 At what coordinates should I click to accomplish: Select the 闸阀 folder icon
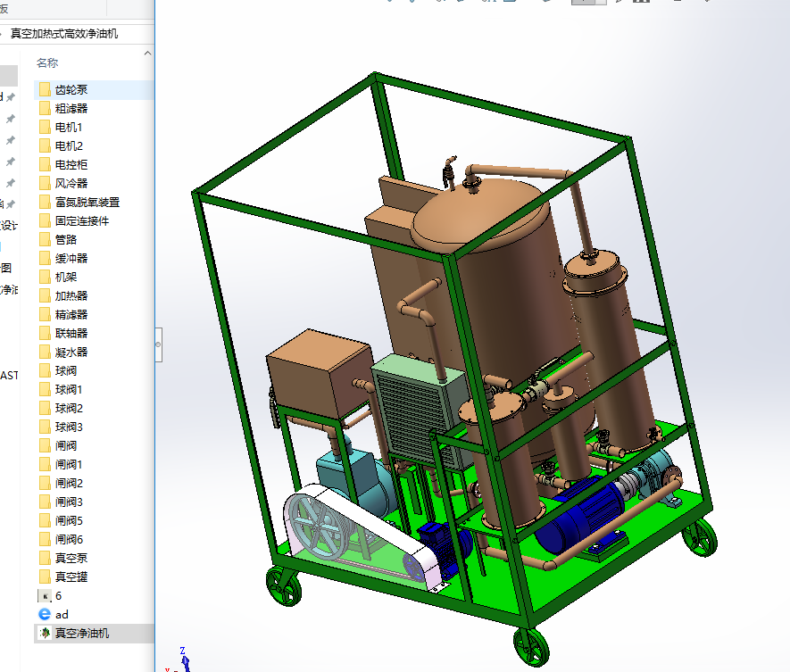pyautogui.click(x=45, y=446)
